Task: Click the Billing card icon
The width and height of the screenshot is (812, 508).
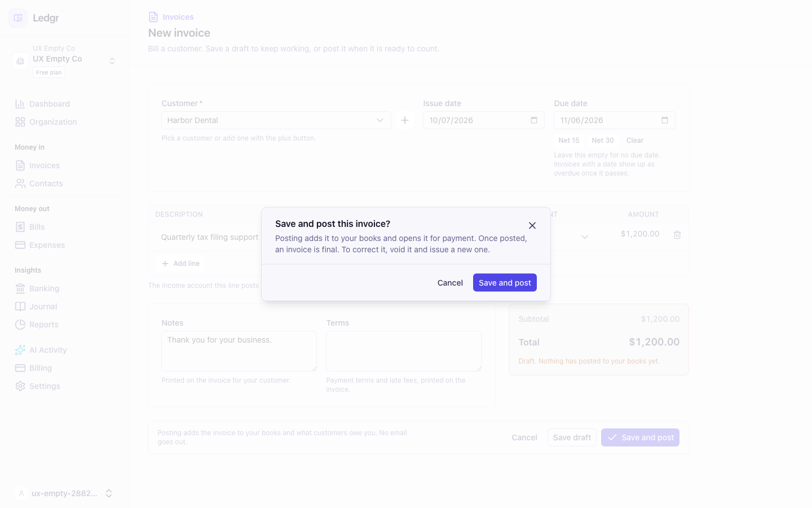Action: tap(20, 368)
